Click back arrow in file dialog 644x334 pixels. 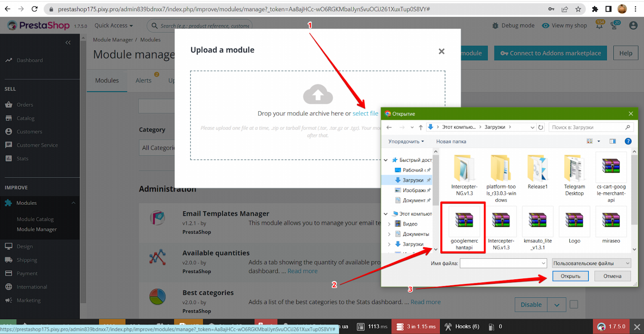click(389, 127)
